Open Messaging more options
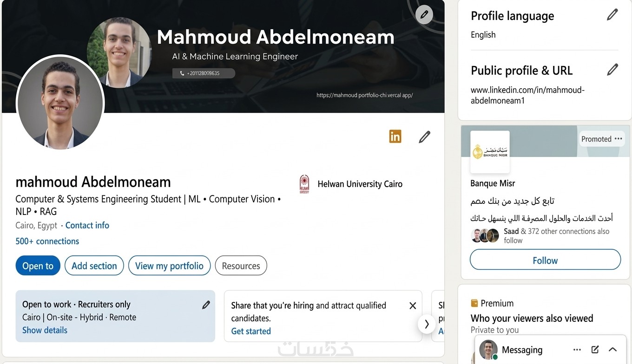632x364 pixels. (577, 350)
